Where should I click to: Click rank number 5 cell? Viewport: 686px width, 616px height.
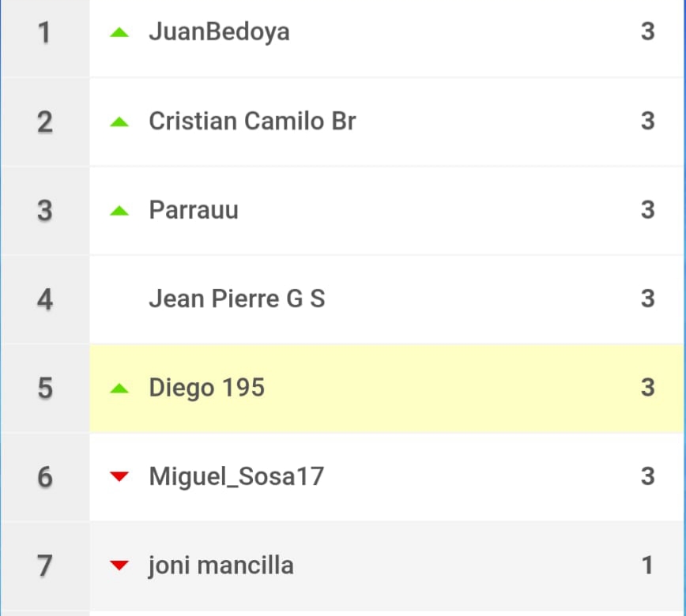(x=45, y=389)
